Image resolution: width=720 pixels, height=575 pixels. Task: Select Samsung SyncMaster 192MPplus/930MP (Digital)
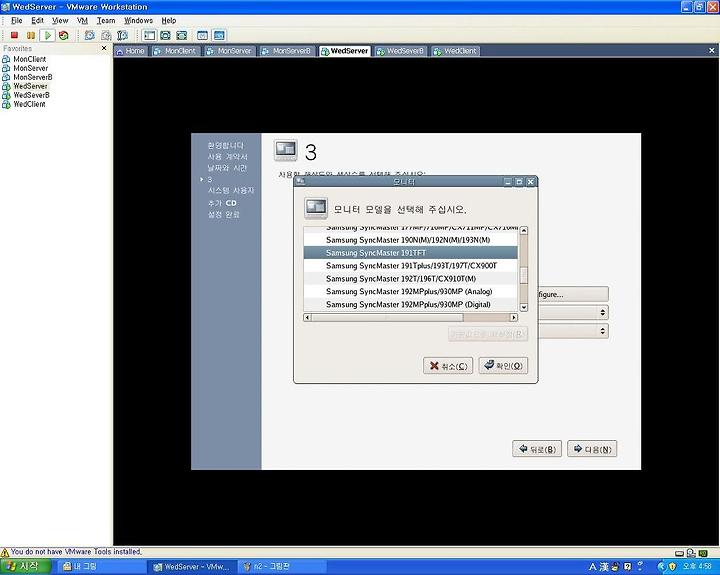coord(411,304)
